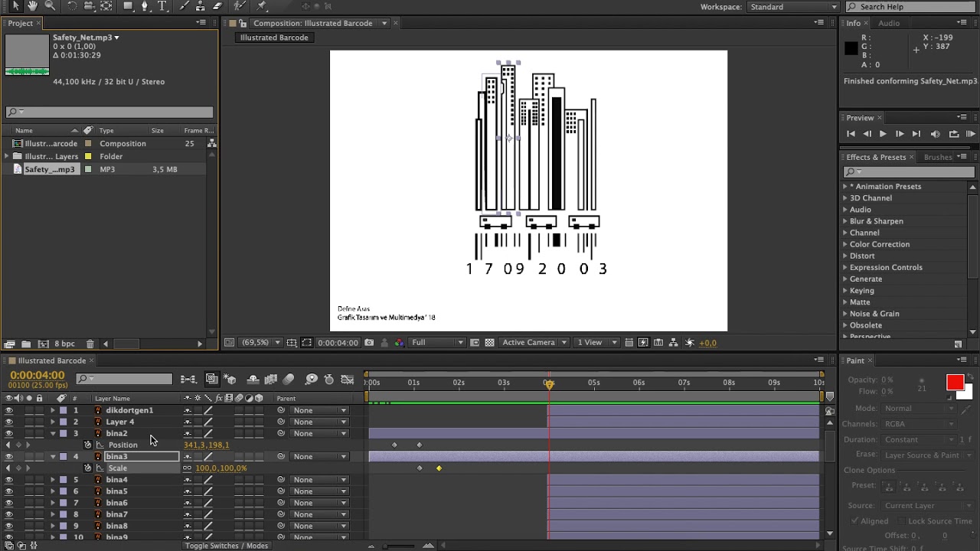The height and width of the screenshot is (551, 980).
Task: Select the Puppet Pin tool
Action: click(x=261, y=6)
